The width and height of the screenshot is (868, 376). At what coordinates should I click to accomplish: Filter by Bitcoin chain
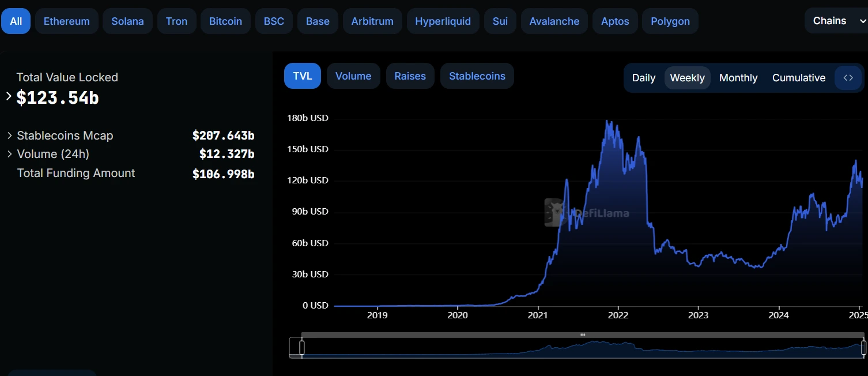pyautogui.click(x=225, y=21)
